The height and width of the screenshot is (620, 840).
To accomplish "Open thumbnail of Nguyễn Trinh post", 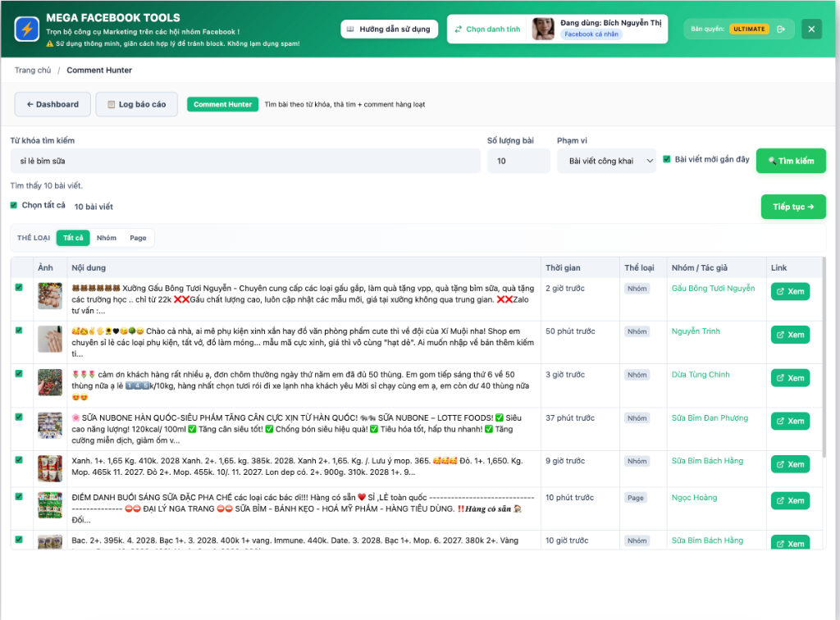I will pos(50,339).
